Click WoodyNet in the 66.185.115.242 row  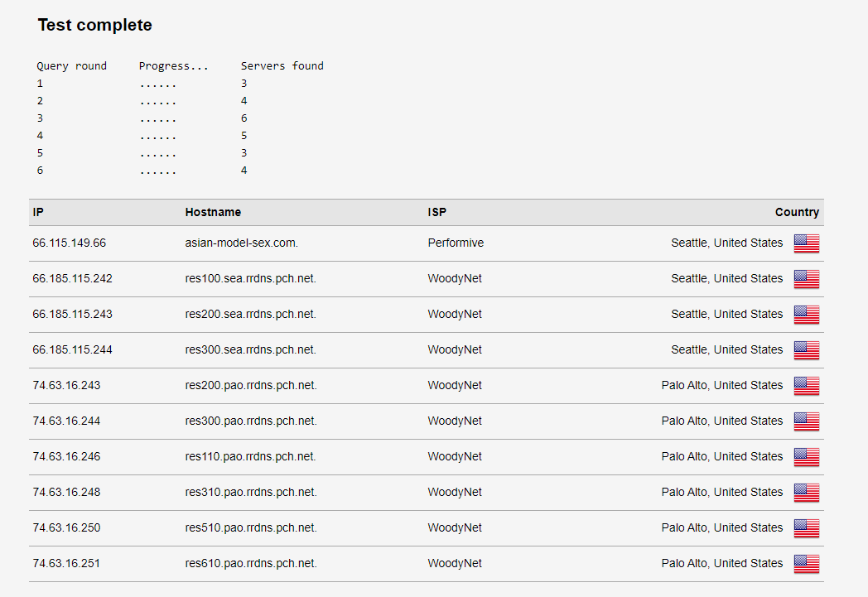455,278
